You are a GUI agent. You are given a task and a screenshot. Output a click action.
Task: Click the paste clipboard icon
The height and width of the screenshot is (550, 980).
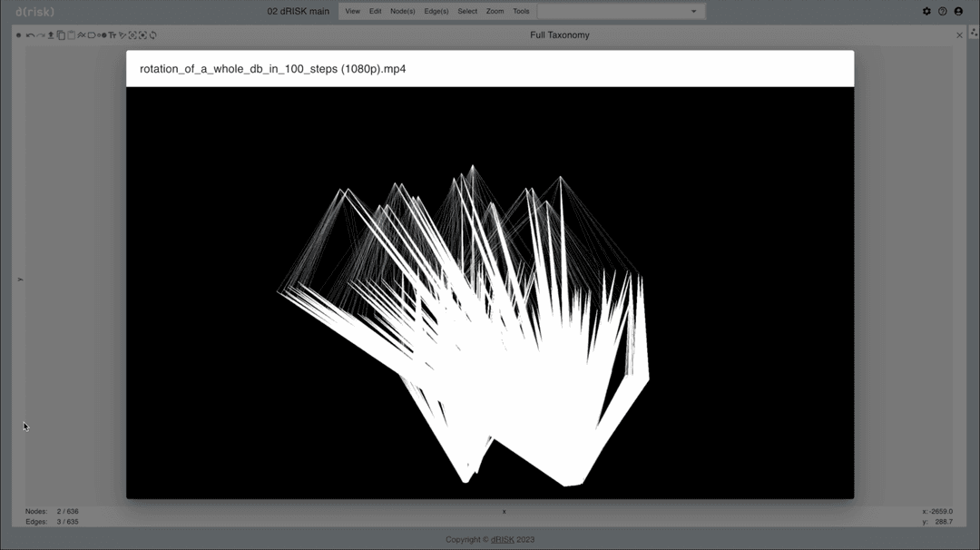tap(71, 35)
